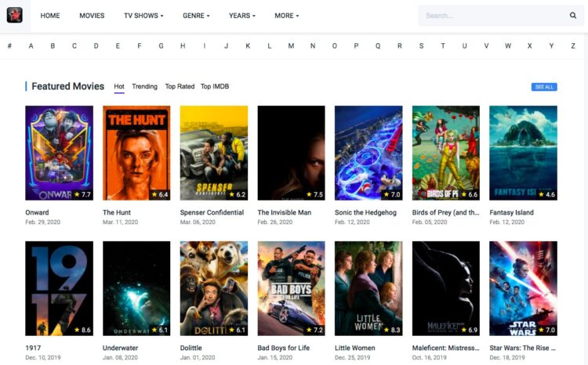
Task: Switch to the Top IMDB tab
Action: [215, 87]
